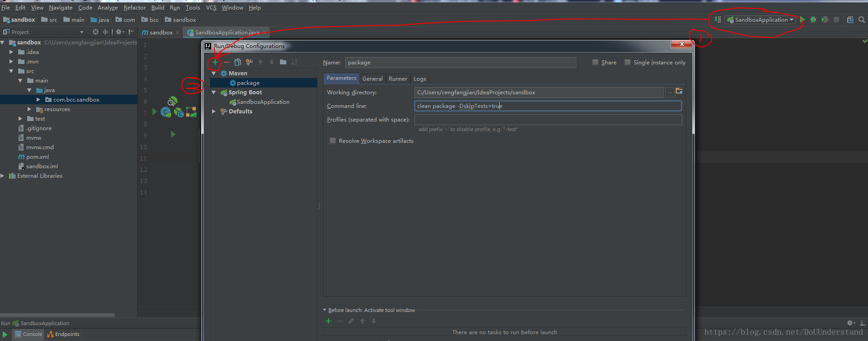Screen dimensions: 868x341
Task: Expand External Libraries in project tree
Action: coord(2,175)
